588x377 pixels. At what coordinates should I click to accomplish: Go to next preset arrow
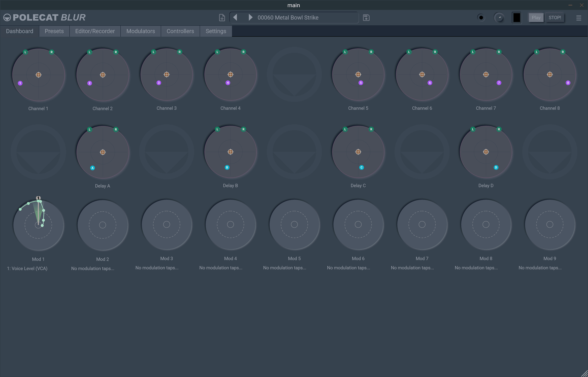[x=250, y=17]
